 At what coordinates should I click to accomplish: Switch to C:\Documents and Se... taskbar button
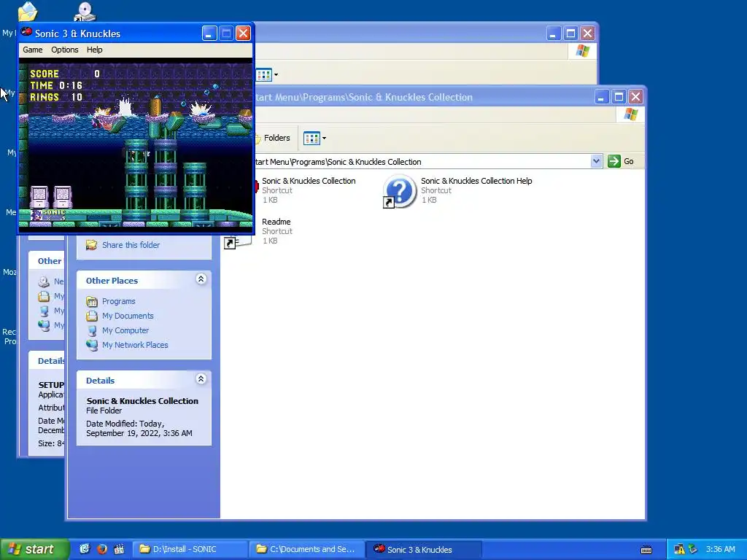(x=307, y=549)
